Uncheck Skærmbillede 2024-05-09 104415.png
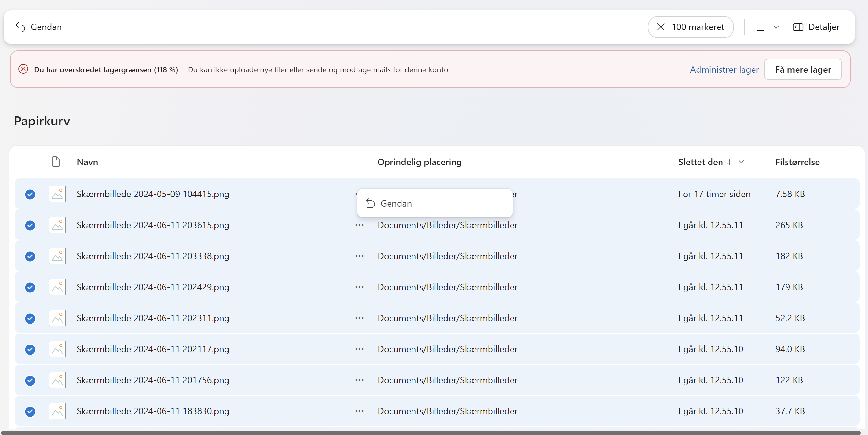868x435 pixels. tap(30, 194)
